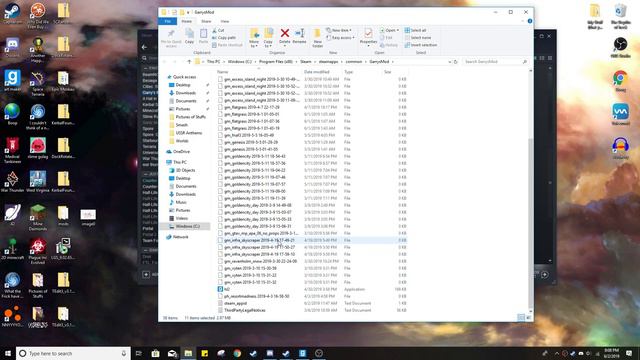640x360 pixels.
Task: Click the Up arrow beside address bar
Action: click(189, 62)
